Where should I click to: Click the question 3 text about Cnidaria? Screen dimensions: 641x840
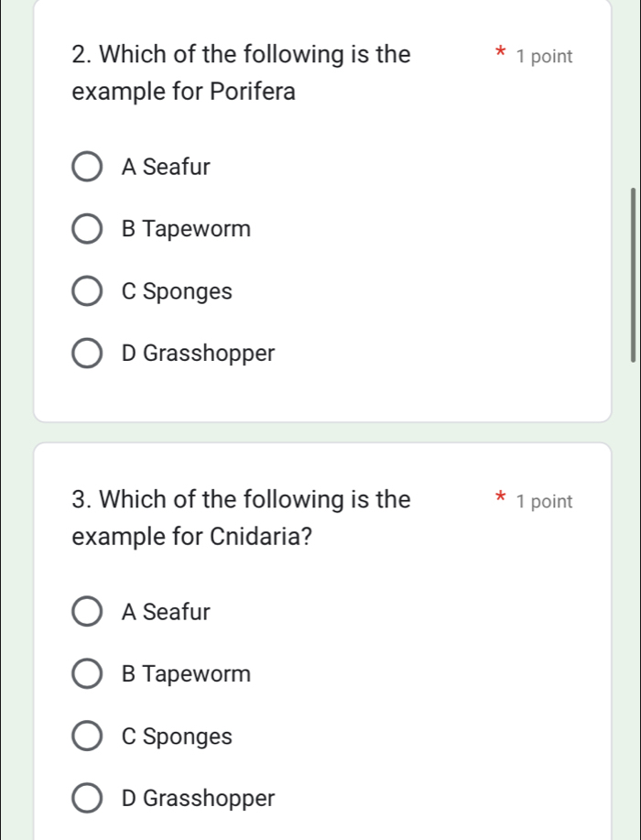click(x=238, y=518)
